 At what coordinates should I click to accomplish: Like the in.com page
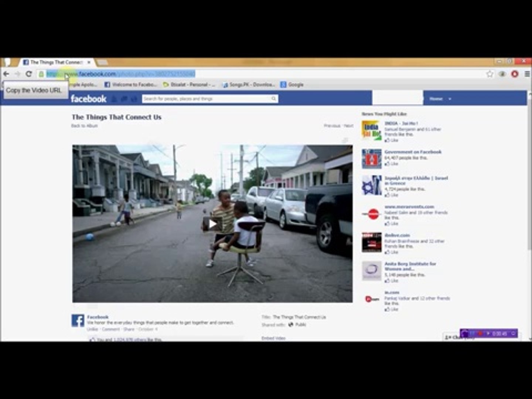click(392, 309)
